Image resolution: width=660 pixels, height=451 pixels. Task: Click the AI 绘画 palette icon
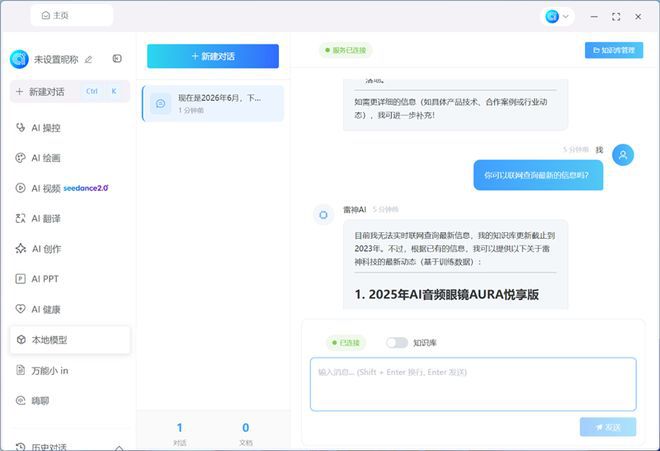(x=20, y=157)
